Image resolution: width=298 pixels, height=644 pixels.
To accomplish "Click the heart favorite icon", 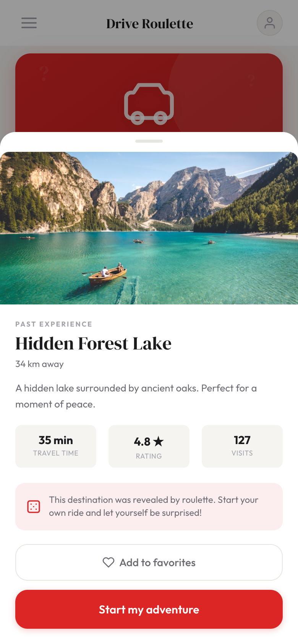I will tap(109, 562).
